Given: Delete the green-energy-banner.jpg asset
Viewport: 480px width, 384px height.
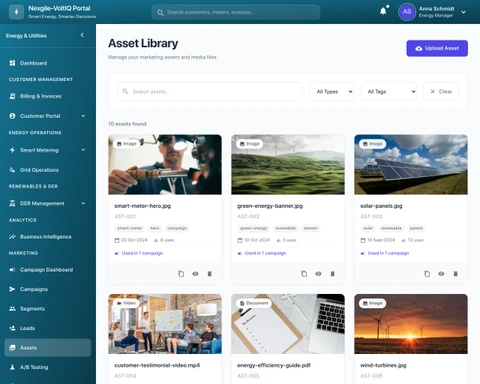Looking at the screenshot, I should [332, 274].
